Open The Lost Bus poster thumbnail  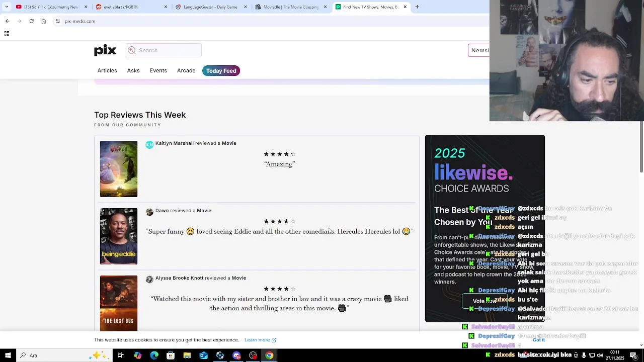point(119,303)
